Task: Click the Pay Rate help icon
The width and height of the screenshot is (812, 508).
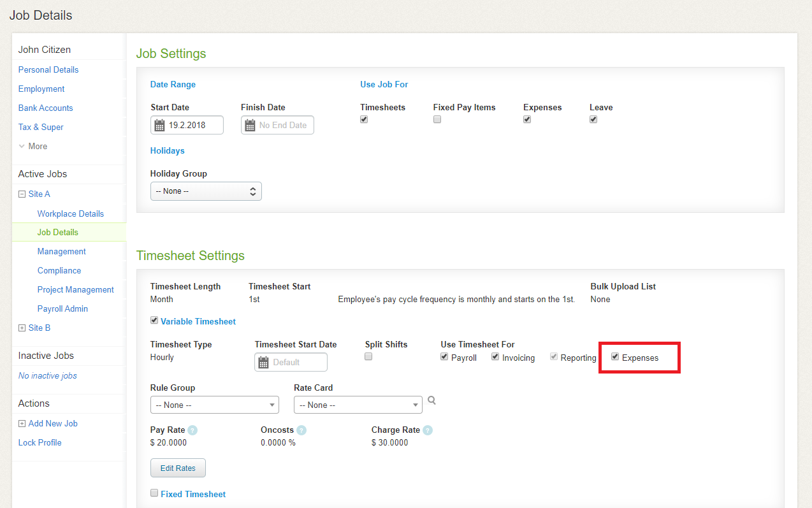Action: pos(192,430)
